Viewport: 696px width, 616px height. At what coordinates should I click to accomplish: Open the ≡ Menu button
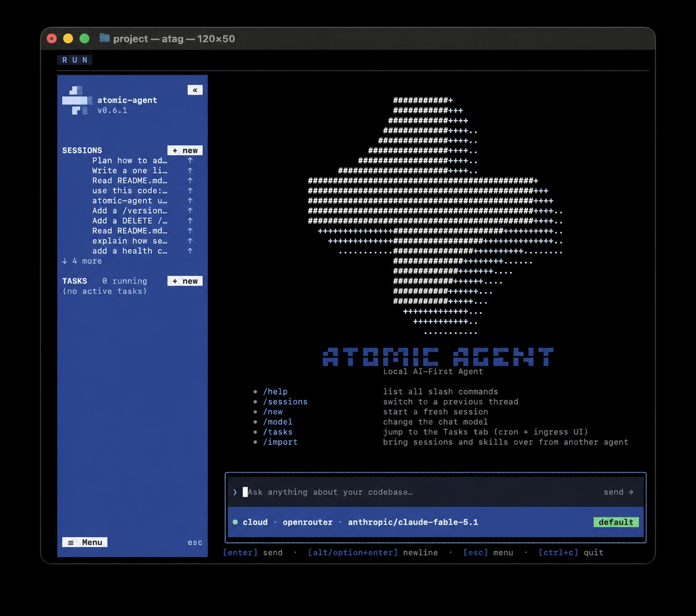(85, 542)
